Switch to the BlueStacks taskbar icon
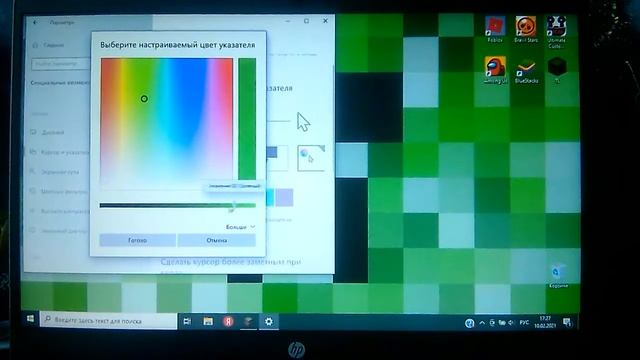 tap(248, 322)
